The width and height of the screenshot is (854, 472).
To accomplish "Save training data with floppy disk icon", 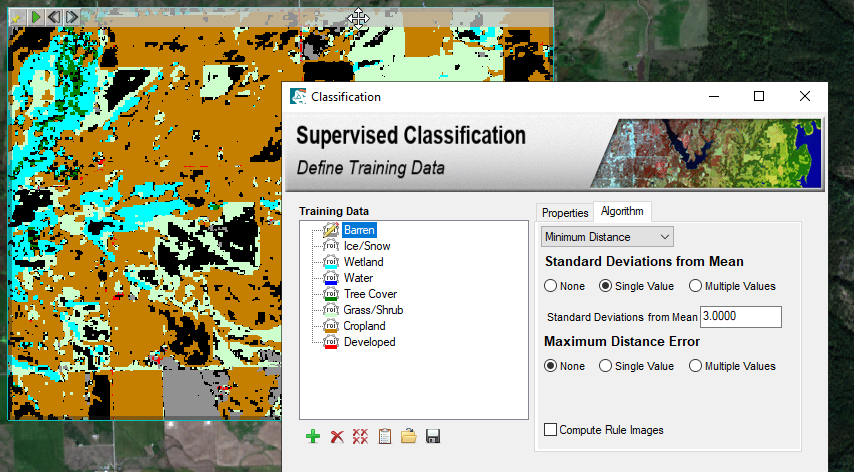I will (433, 437).
